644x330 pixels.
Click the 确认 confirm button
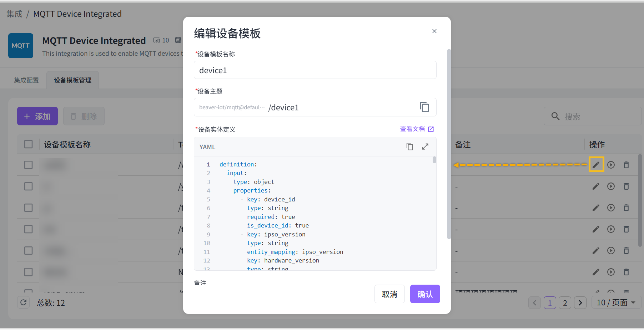pyautogui.click(x=425, y=294)
